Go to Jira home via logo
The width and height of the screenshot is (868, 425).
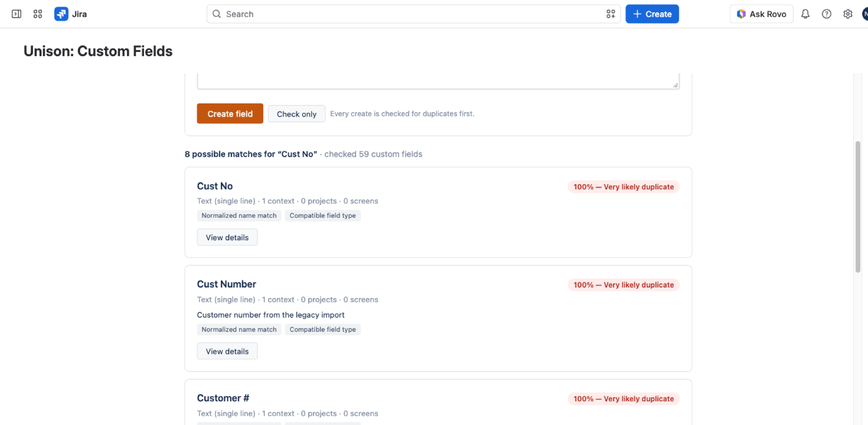pos(71,14)
